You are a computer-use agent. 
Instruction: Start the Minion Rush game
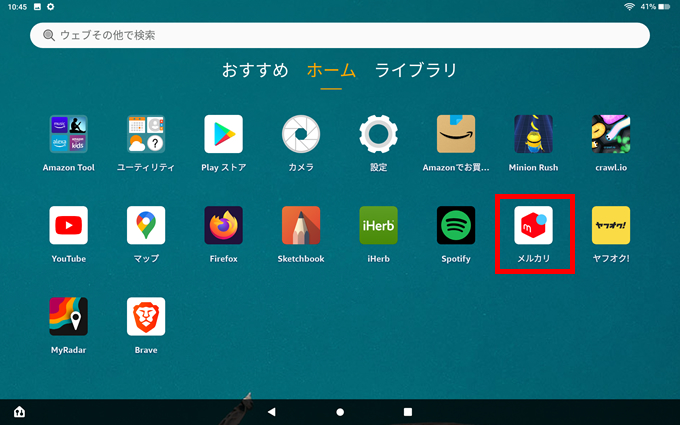point(533,134)
